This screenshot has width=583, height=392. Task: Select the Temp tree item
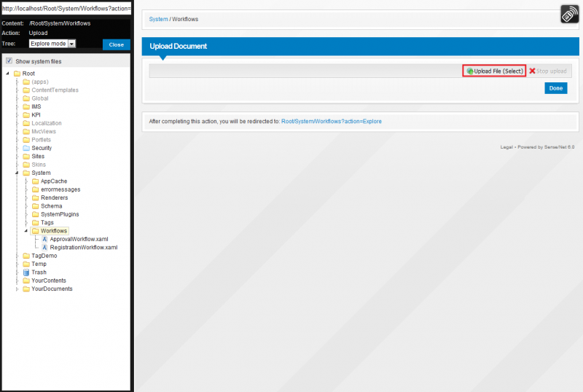click(39, 264)
